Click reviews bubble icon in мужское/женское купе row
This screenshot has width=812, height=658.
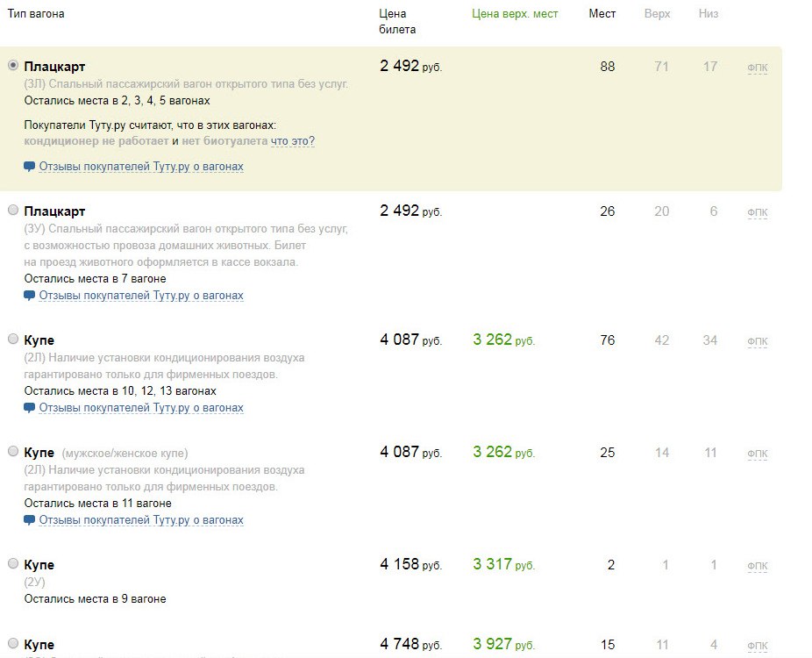[x=30, y=521]
